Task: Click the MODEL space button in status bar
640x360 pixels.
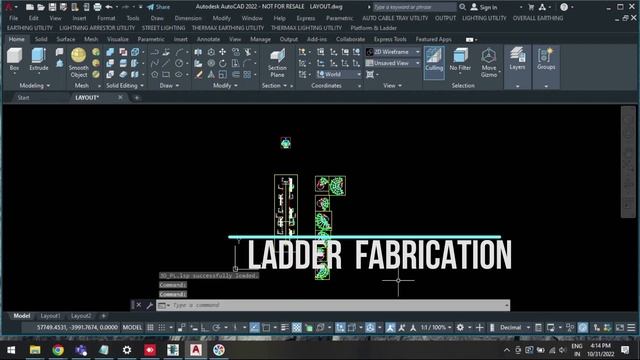Action: point(132,327)
